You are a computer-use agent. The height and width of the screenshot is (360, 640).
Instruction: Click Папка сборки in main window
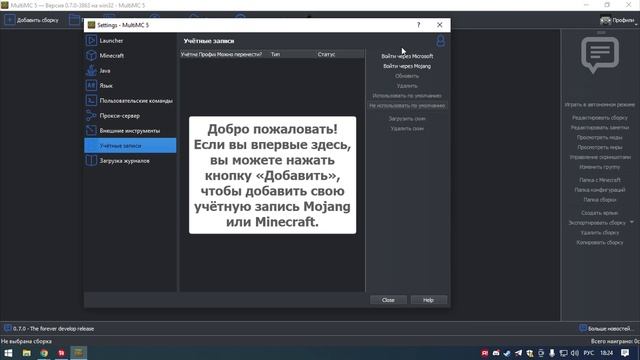[x=600, y=200]
